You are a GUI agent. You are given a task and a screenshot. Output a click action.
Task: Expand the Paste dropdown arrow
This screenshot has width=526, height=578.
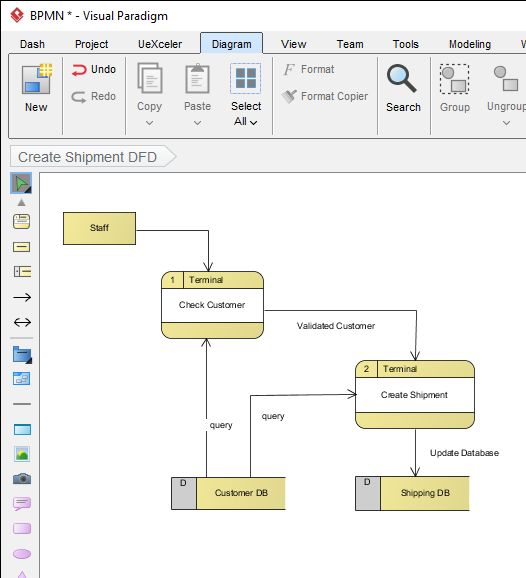pos(198,123)
